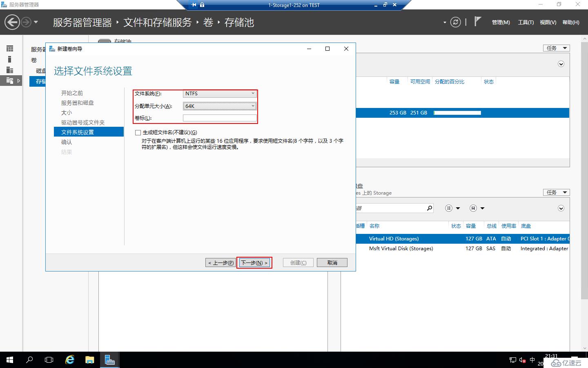Open All Servers icon in left sidebar

[x=10, y=70]
